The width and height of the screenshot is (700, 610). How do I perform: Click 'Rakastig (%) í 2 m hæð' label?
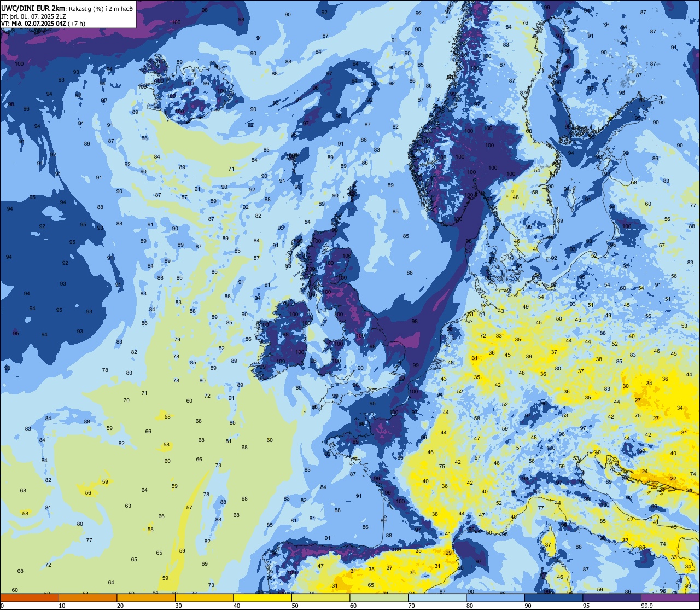101,9
